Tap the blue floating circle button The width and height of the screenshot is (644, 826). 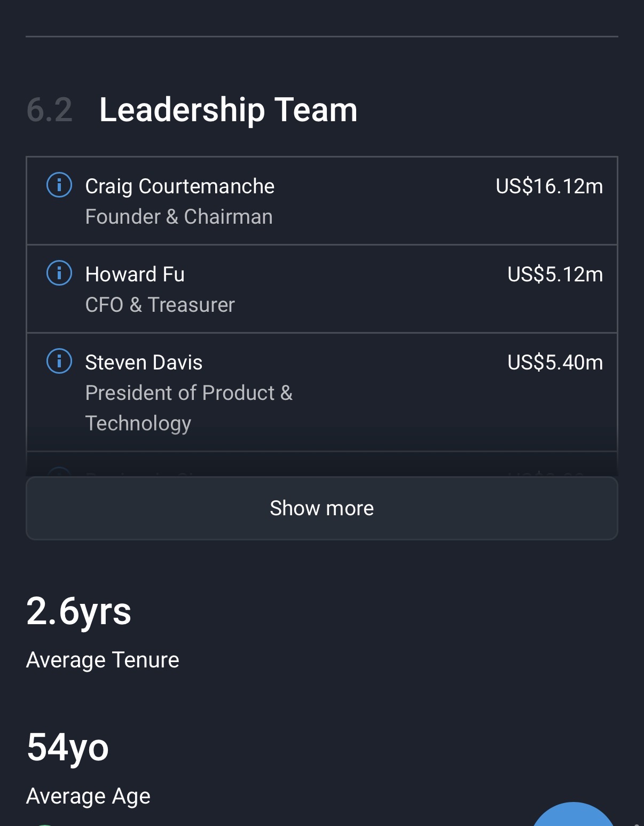[x=572, y=816]
